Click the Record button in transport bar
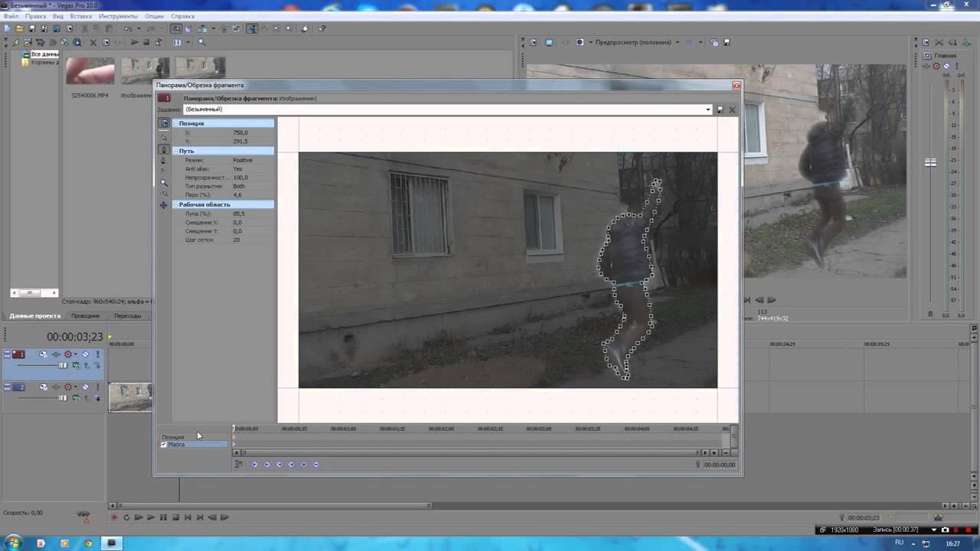The width and height of the screenshot is (980, 551). 115,517
